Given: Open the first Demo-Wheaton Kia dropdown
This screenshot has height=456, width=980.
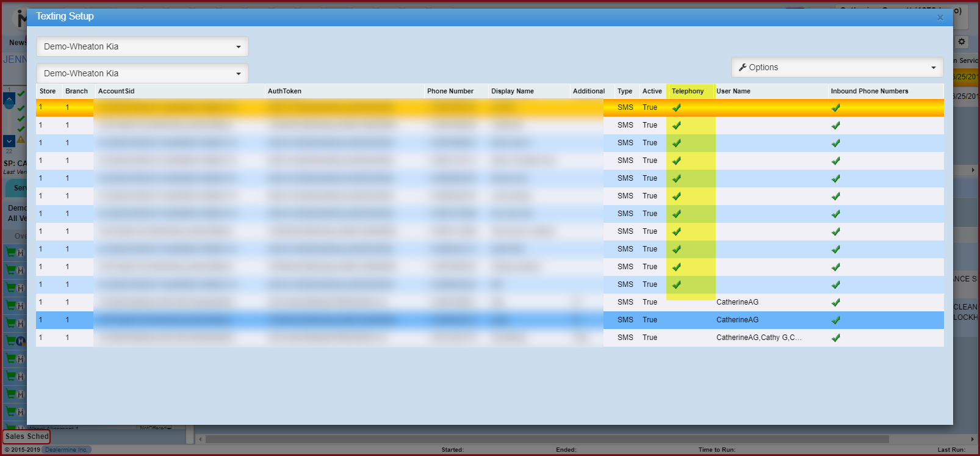Looking at the screenshot, I should click(142, 47).
